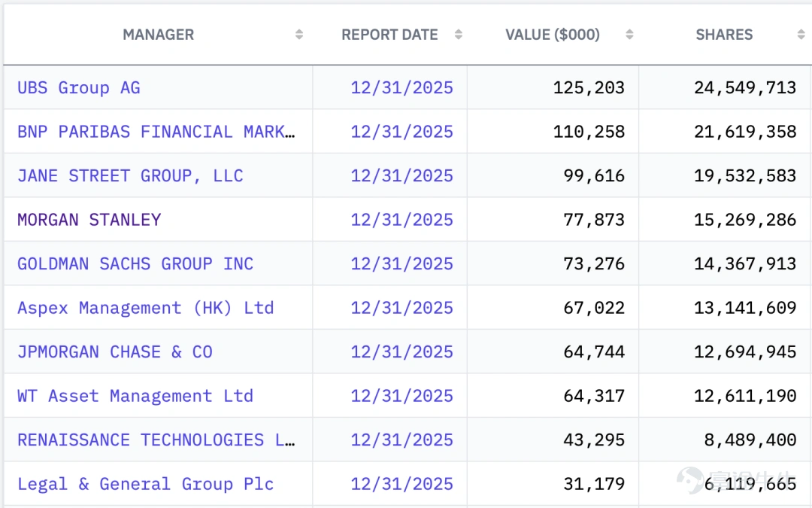Image resolution: width=812 pixels, height=508 pixels.
Task: Open the Aspex Management (HK) Ltd link
Action: coord(146,308)
